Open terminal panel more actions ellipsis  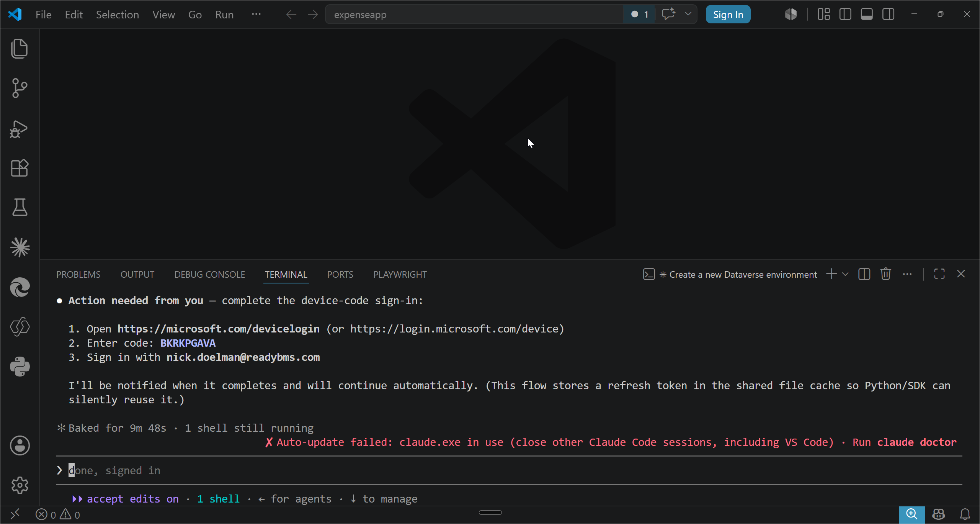pos(907,274)
